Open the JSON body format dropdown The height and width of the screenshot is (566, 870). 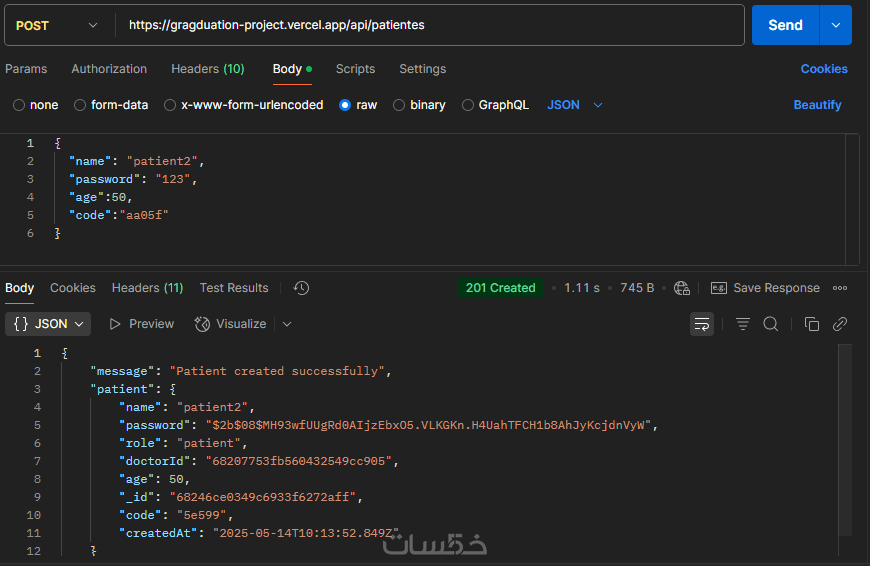coord(575,105)
